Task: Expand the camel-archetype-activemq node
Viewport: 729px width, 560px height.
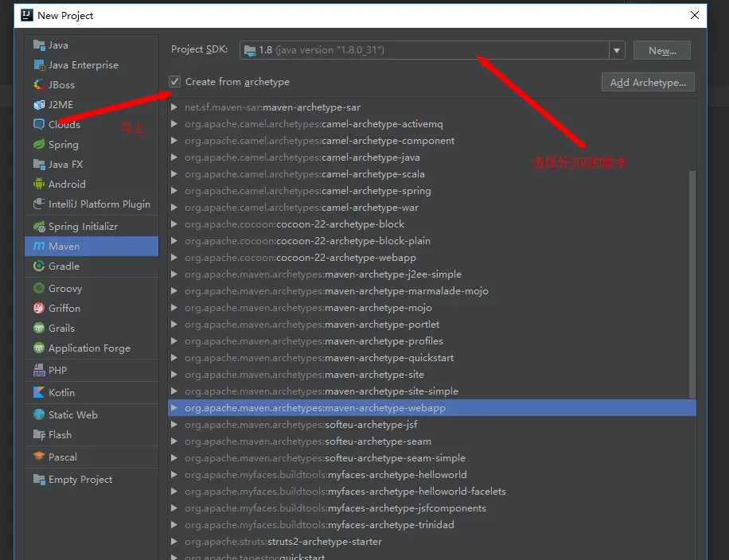Action: point(173,124)
